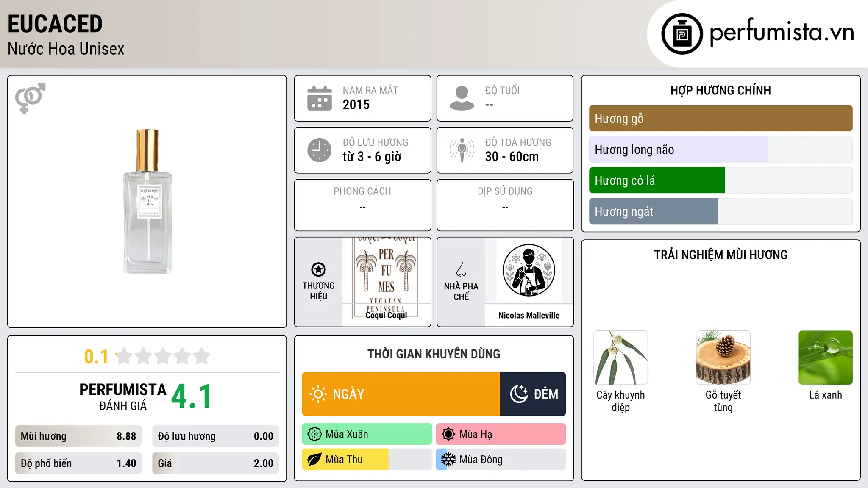Click the EUCACED product title
Viewport: 868px width, 488px height.
pyautogui.click(x=55, y=24)
